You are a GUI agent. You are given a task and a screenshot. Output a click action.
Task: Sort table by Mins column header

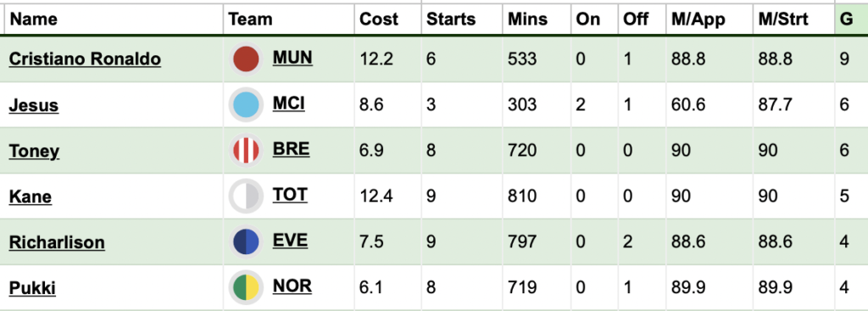coord(527,19)
